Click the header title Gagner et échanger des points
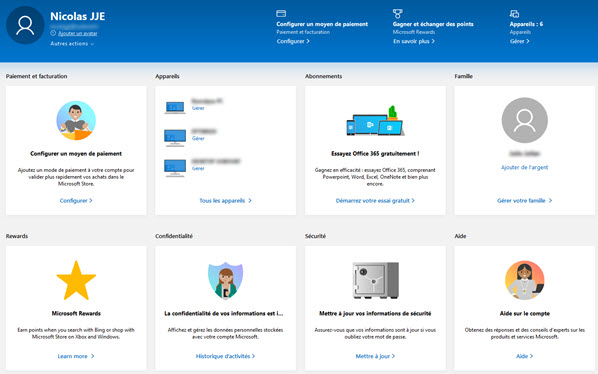The width and height of the screenshot is (598, 374). pos(433,24)
